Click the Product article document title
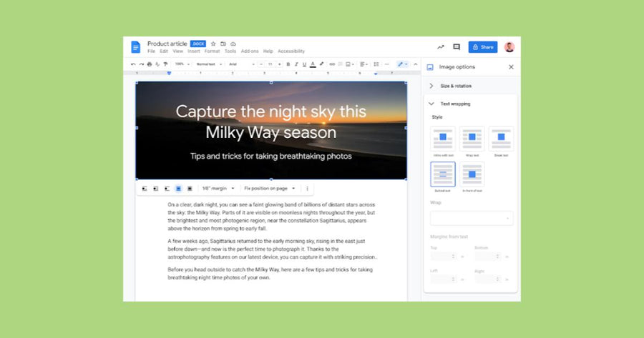 167,44
